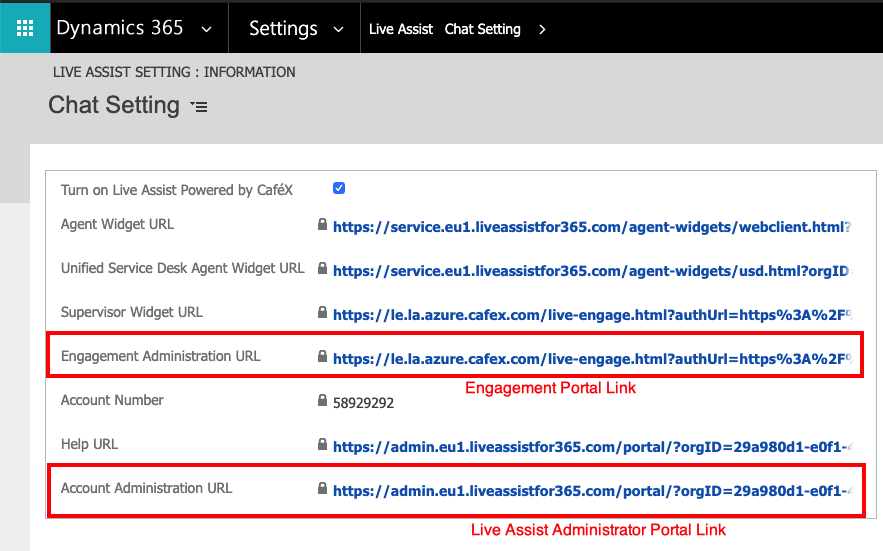Click lock icon beside Account Number
Image resolution: width=883 pixels, height=551 pixels.
[322, 400]
